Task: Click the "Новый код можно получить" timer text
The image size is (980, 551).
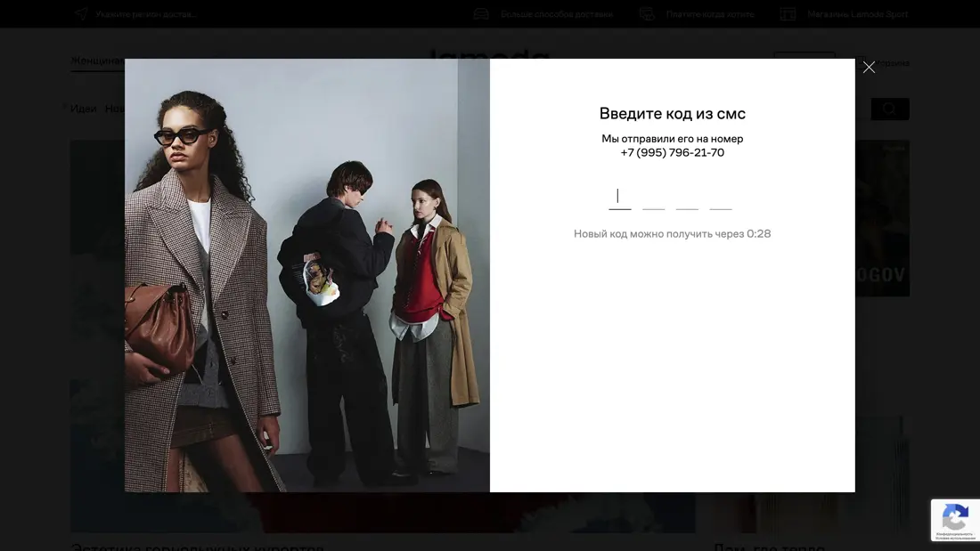Action: click(x=672, y=234)
